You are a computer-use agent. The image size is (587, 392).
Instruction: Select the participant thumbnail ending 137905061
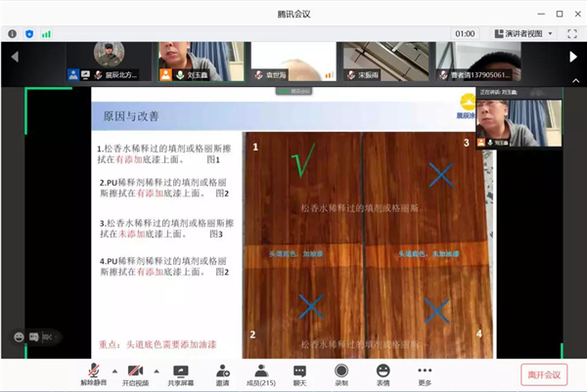(478, 62)
